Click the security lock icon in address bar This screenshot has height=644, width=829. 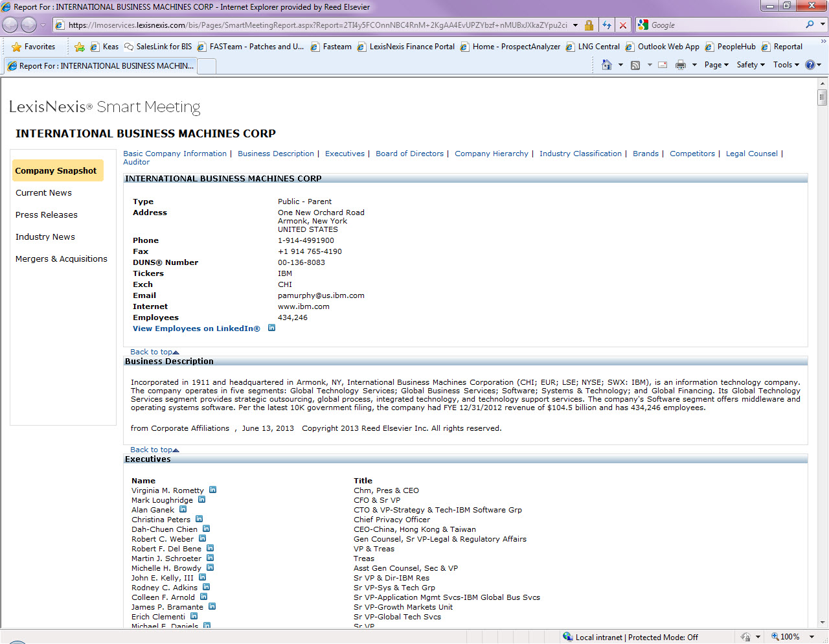[589, 25]
